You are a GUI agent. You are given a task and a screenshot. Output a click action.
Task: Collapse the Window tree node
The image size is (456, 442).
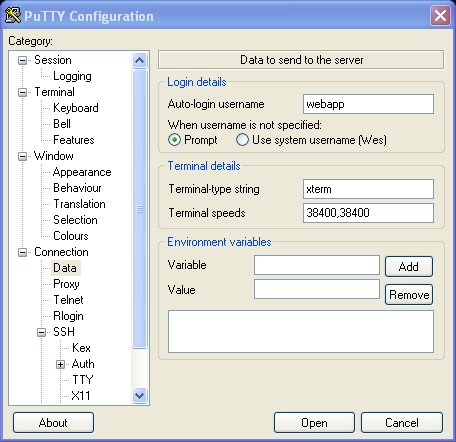click(x=22, y=156)
